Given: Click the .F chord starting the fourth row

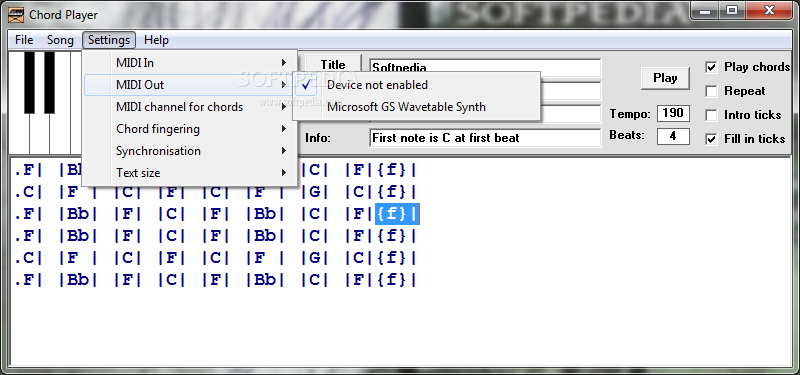Looking at the screenshot, I should [x=24, y=236].
